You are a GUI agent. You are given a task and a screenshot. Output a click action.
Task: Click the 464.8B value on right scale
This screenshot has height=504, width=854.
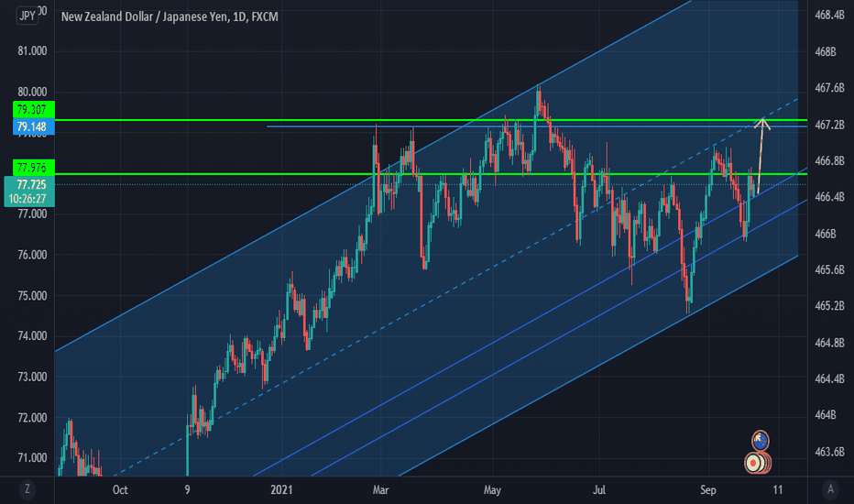(829, 343)
